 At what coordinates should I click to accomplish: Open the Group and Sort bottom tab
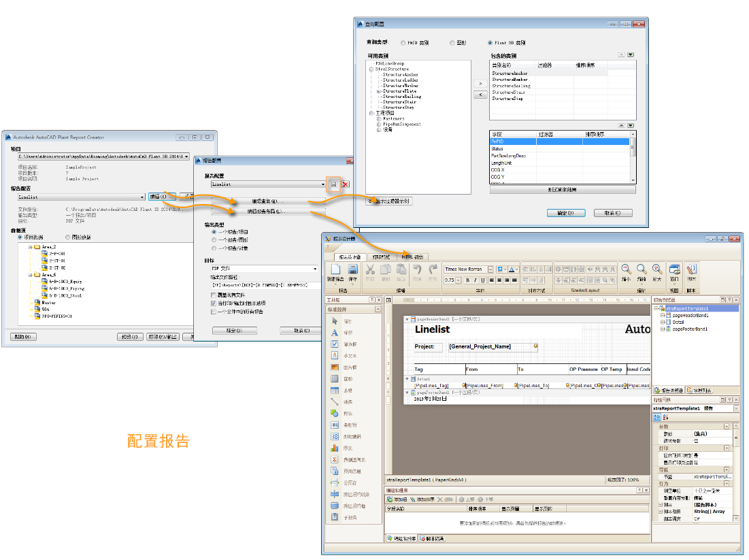click(401, 538)
